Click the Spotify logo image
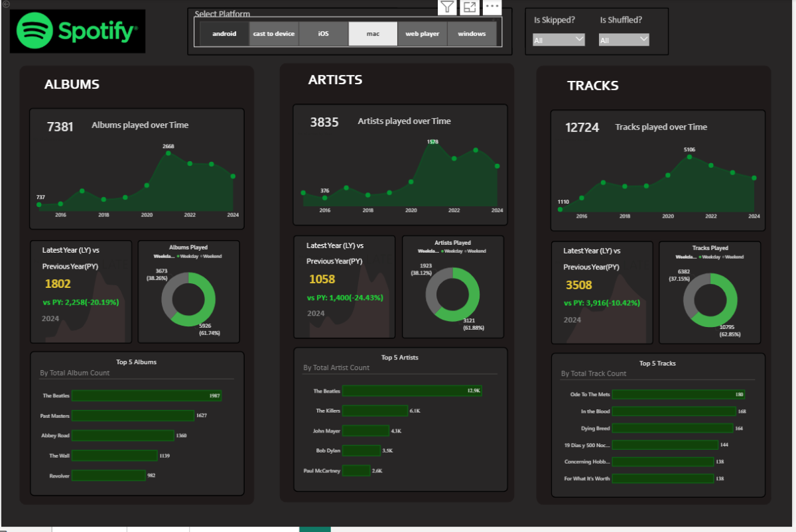Screen dimensions: 796x532 point(78,31)
